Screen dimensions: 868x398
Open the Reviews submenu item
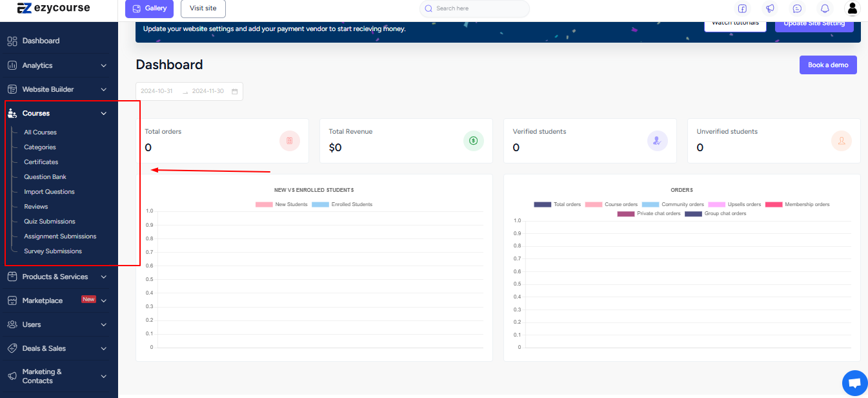pos(36,207)
